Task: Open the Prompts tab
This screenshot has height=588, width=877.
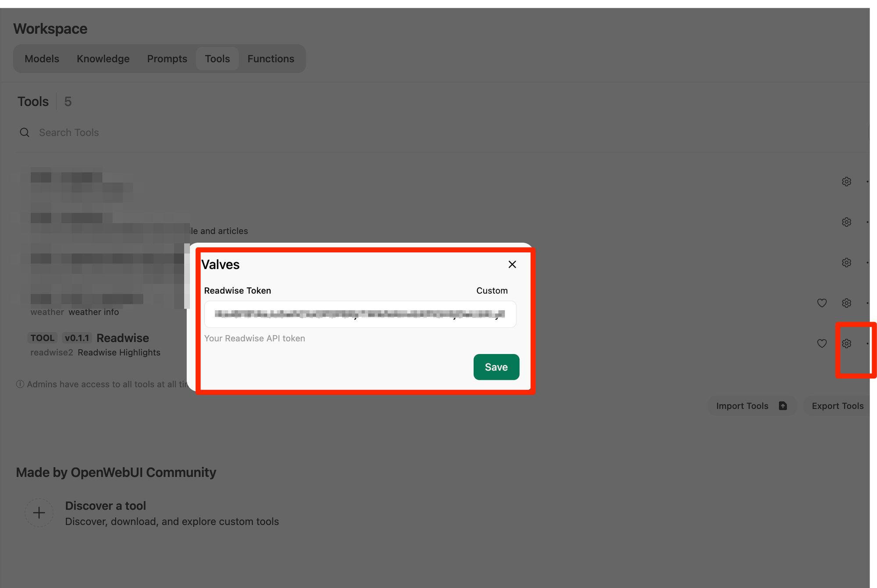Action: 167,59
